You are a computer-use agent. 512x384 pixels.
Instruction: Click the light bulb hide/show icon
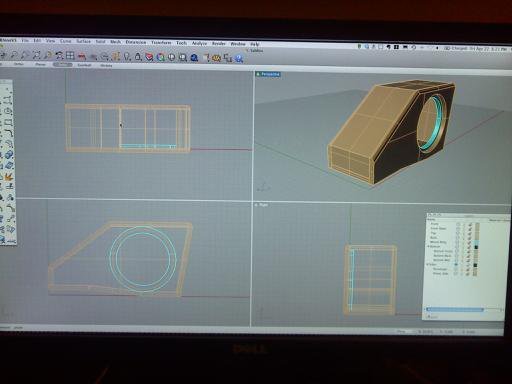(127, 57)
